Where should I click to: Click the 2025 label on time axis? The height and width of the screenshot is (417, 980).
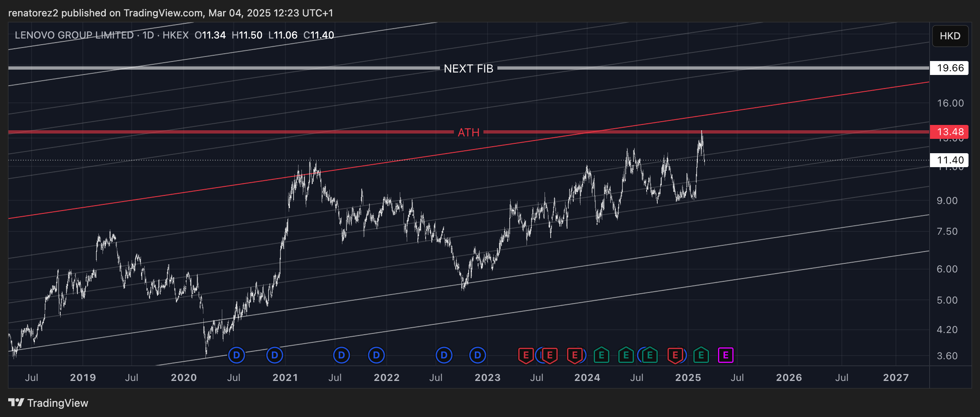688,378
